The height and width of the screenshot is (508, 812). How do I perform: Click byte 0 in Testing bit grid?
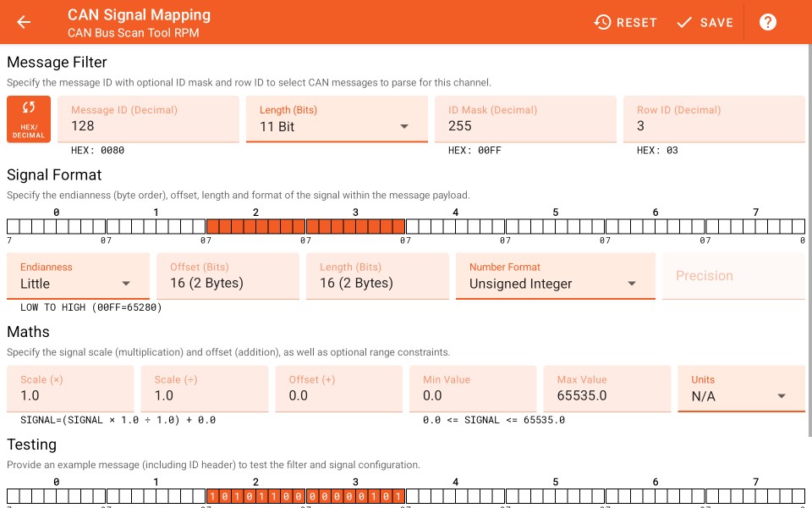(x=57, y=496)
